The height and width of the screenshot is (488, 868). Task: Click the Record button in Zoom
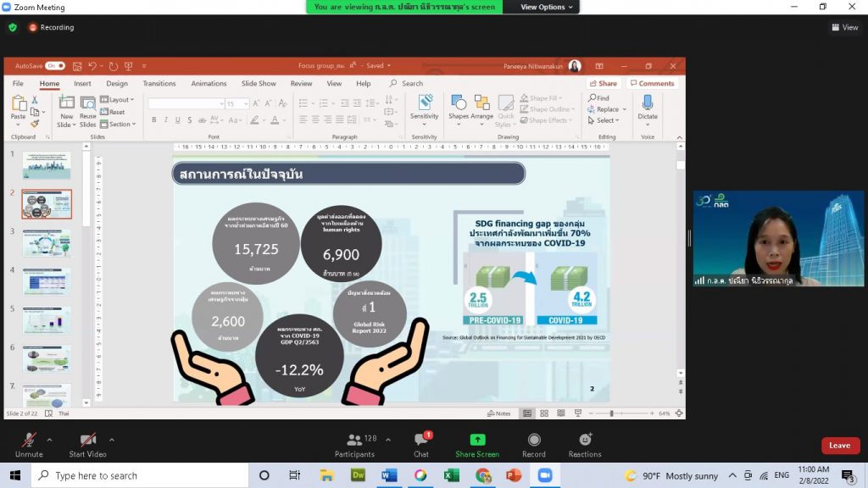pos(534,440)
